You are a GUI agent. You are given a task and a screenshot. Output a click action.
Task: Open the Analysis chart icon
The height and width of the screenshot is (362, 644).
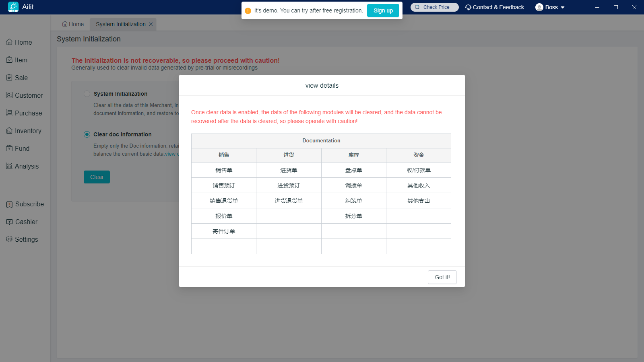(9, 166)
